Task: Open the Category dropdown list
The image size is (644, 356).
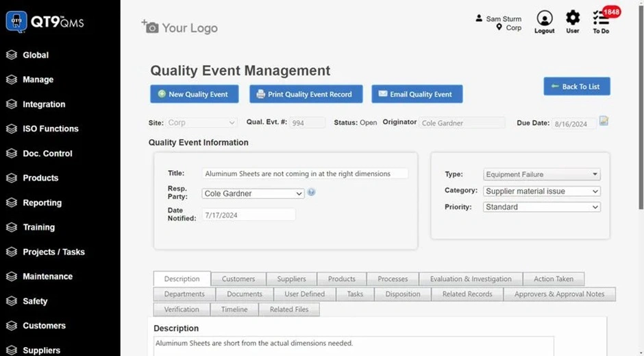Action: pos(542,191)
